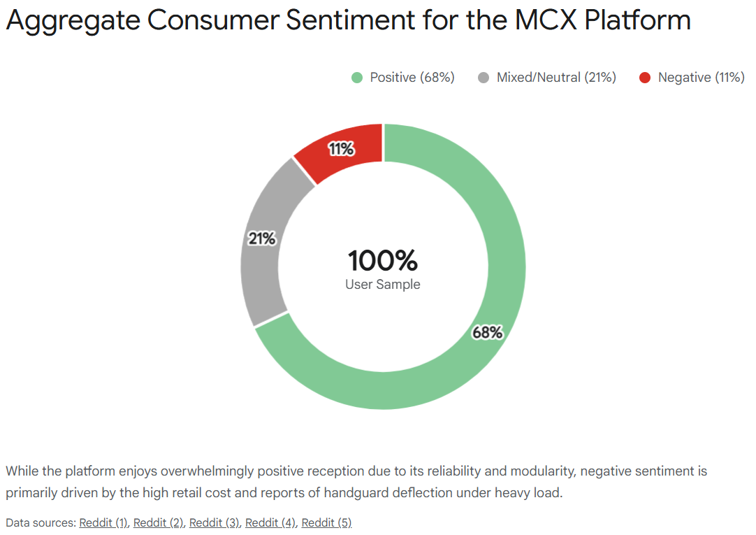Open the Reddit (2) source link
Image resolution: width=756 pixels, height=535 pixels.
159,522
